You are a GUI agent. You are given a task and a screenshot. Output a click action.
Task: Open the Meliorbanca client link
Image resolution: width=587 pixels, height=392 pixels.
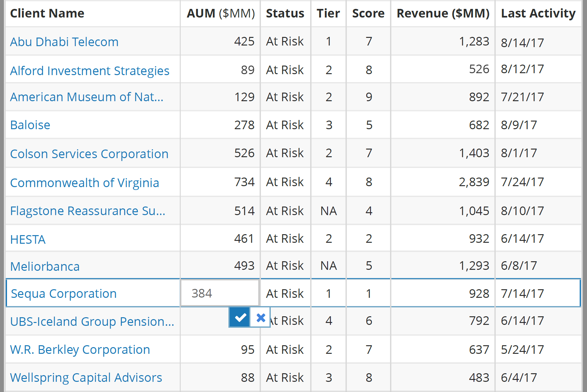click(45, 266)
